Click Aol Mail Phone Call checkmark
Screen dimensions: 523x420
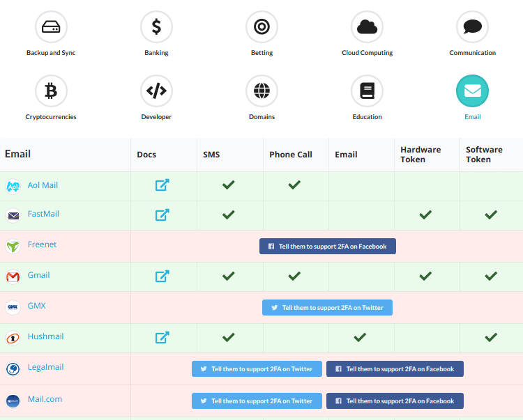294,185
